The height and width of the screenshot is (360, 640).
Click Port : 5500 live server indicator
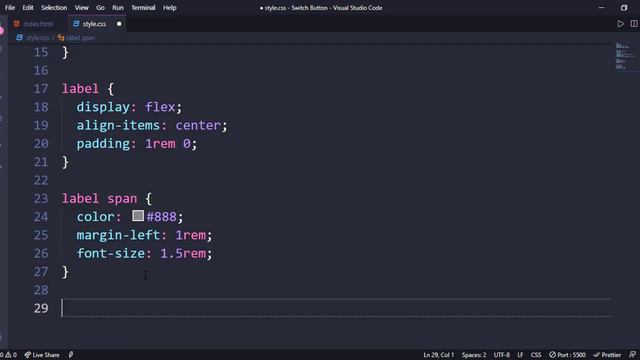coord(567,355)
